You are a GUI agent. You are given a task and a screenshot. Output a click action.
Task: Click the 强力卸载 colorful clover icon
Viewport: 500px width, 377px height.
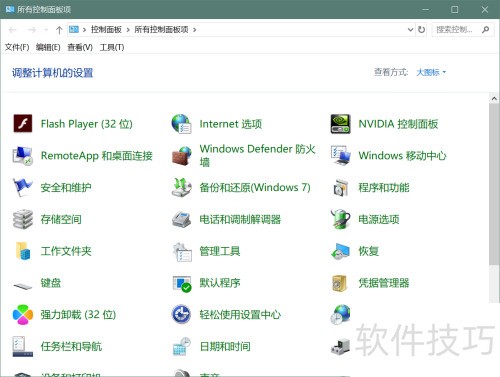click(x=23, y=315)
